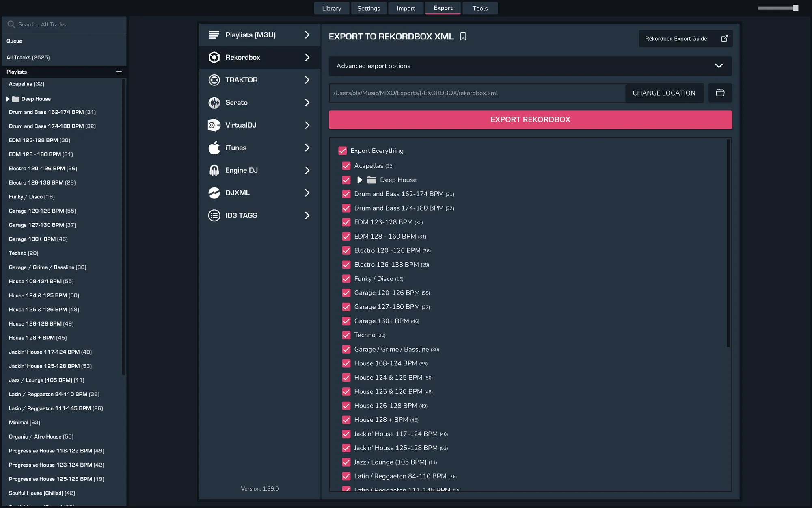Expand Deep House folder in export list
The height and width of the screenshot is (508, 812).
pyautogui.click(x=360, y=180)
